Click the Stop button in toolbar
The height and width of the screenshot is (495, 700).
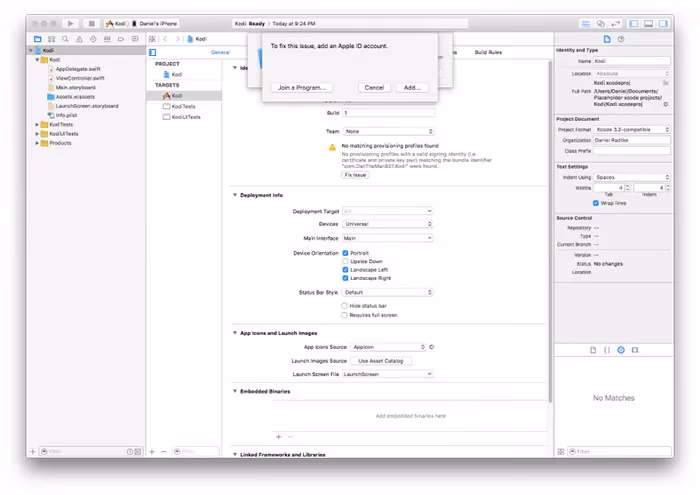(x=91, y=23)
